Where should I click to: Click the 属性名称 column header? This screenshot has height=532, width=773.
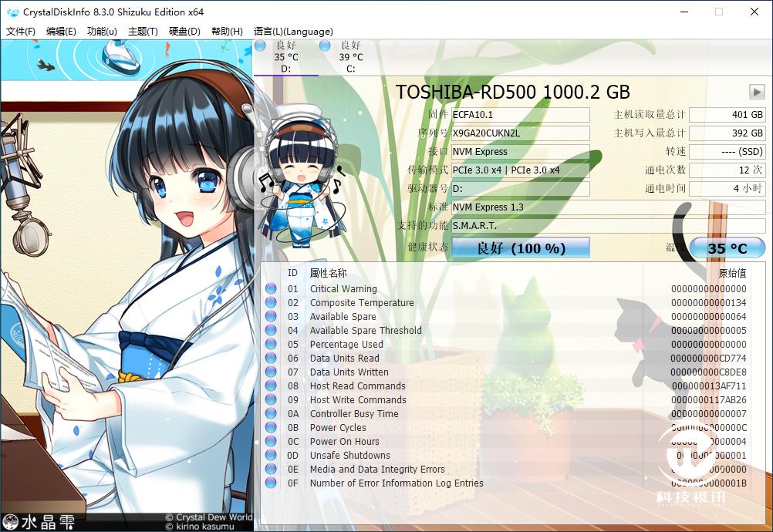pyautogui.click(x=329, y=273)
